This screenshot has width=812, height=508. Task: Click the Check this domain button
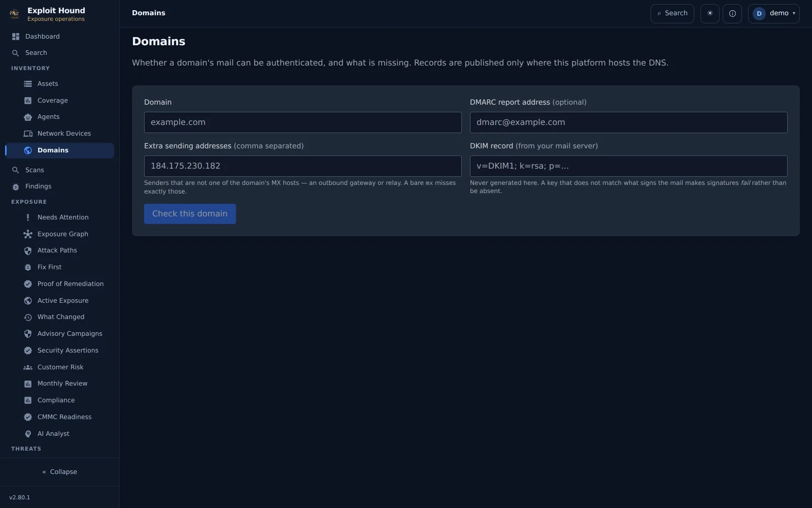pyautogui.click(x=190, y=214)
